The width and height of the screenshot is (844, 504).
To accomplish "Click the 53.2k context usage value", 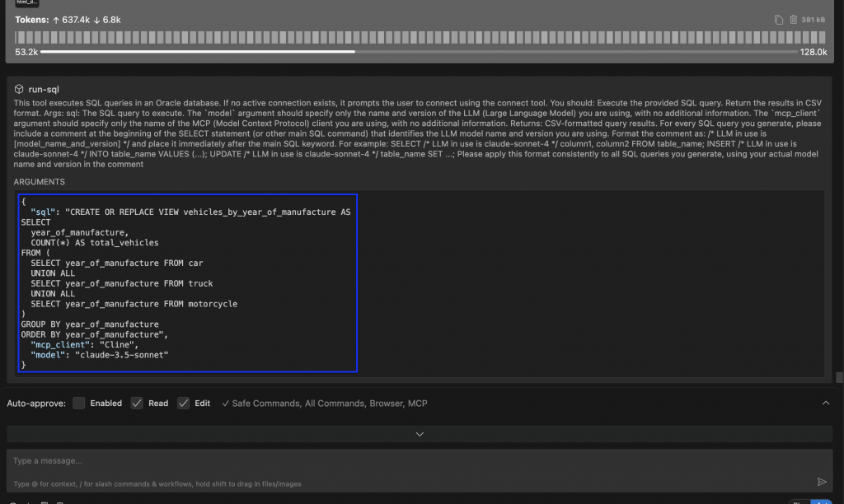I will (x=26, y=52).
